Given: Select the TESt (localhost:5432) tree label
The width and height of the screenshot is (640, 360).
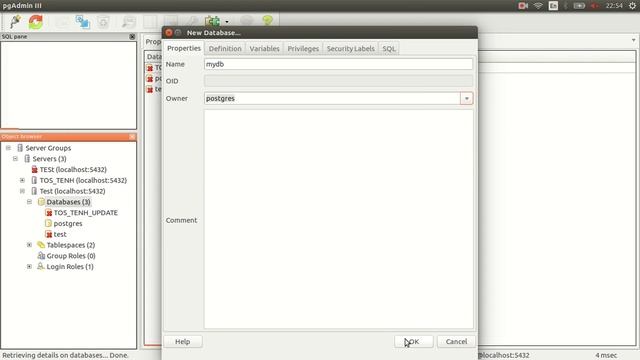Looking at the screenshot, I should 73,169.
